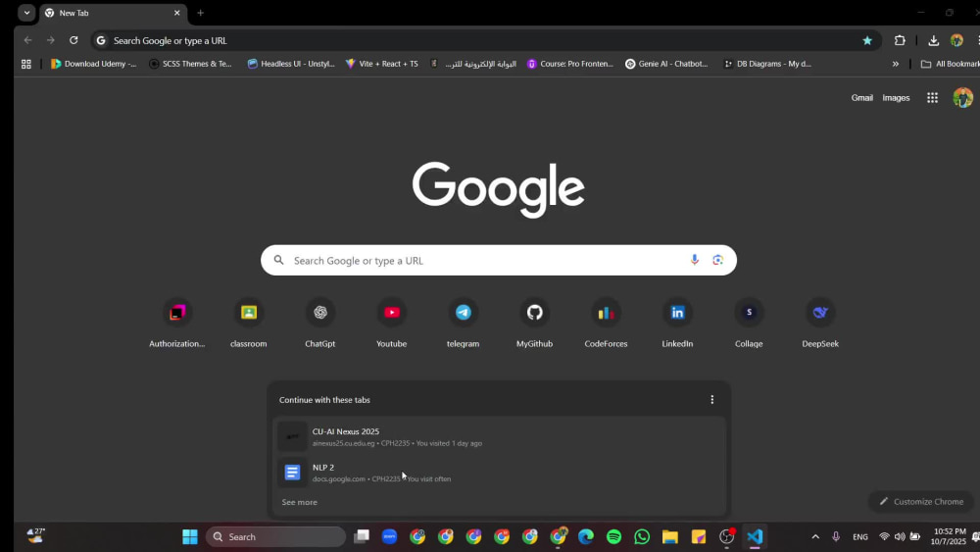Click the tray microphone icon
This screenshot has width=980, height=552.
[836, 536]
